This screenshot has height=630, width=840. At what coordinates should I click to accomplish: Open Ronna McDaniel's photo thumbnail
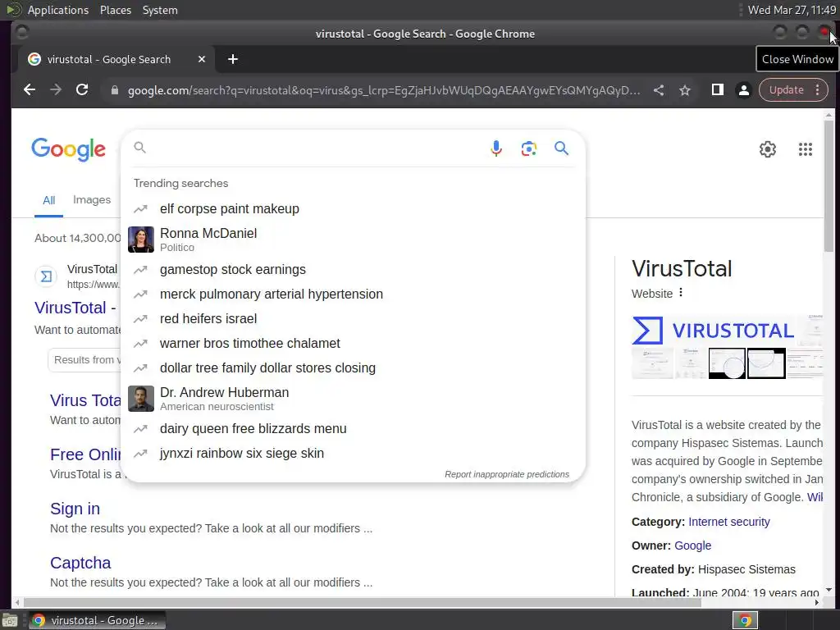[x=141, y=240]
